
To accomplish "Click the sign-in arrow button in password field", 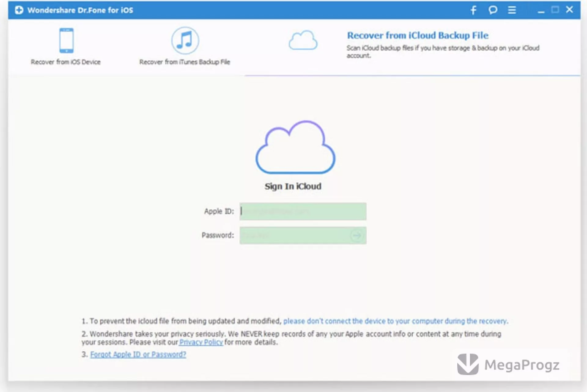I will tap(356, 235).
